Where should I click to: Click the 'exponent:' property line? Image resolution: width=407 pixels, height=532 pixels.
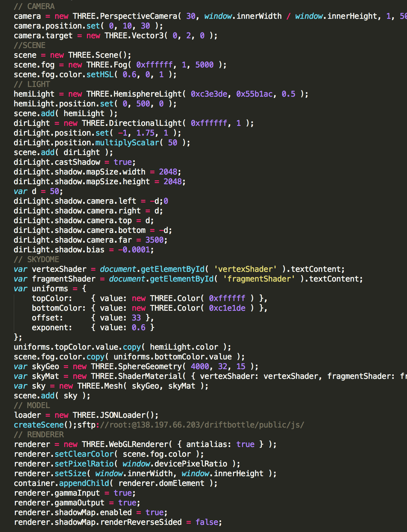pos(93,327)
